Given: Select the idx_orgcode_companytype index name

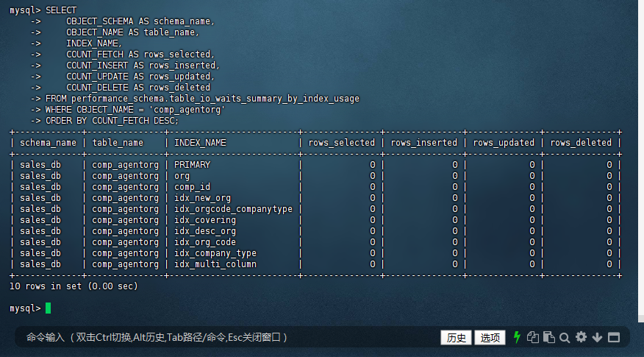Looking at the screenshot, I should pos(233,209).
